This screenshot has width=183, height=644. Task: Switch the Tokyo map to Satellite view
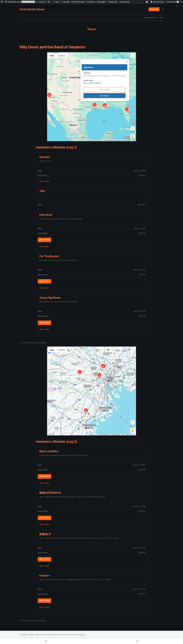(61, 350)
